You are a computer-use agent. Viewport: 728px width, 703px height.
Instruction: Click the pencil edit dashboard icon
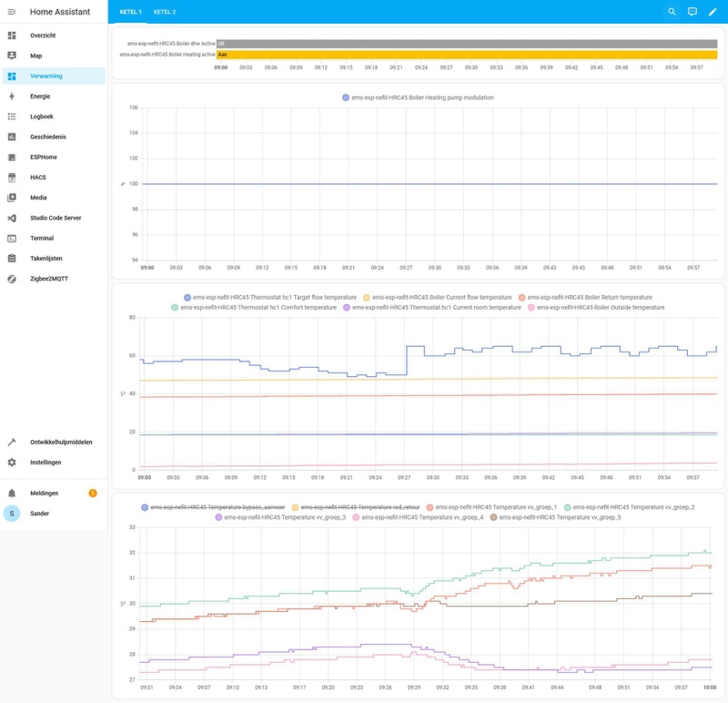point(713,12)
